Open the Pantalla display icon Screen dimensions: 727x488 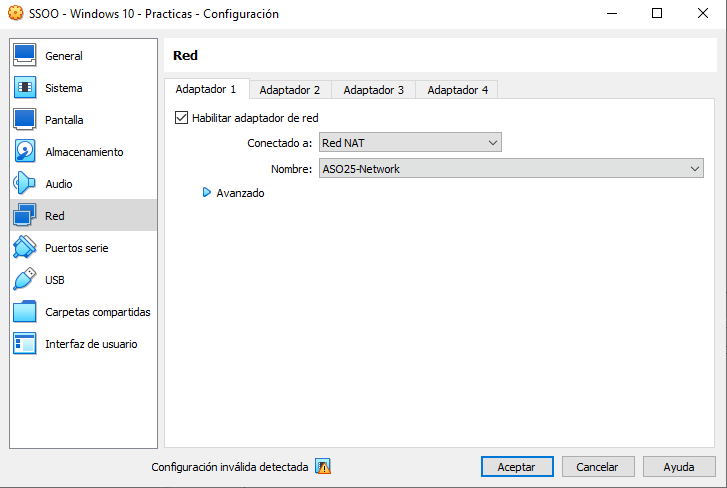pyautogui.click(x=25, y=120)
